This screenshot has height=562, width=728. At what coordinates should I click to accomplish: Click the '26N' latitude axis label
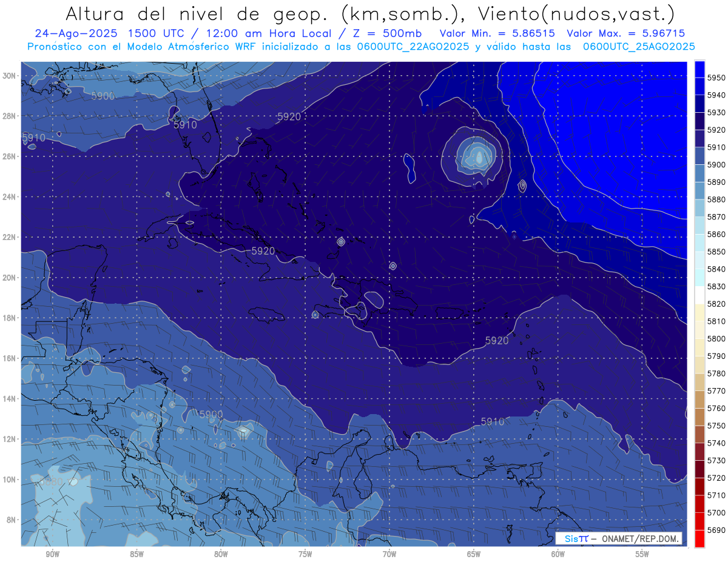(8, 156)
